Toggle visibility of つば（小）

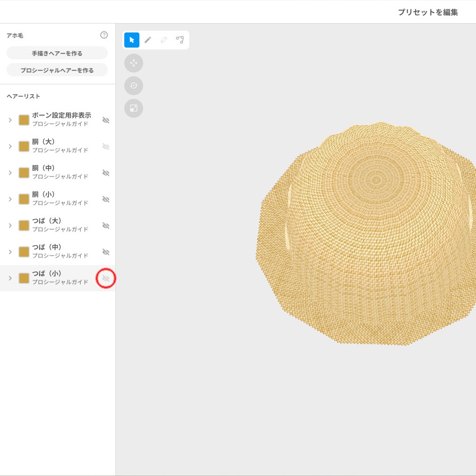point(105,278)
